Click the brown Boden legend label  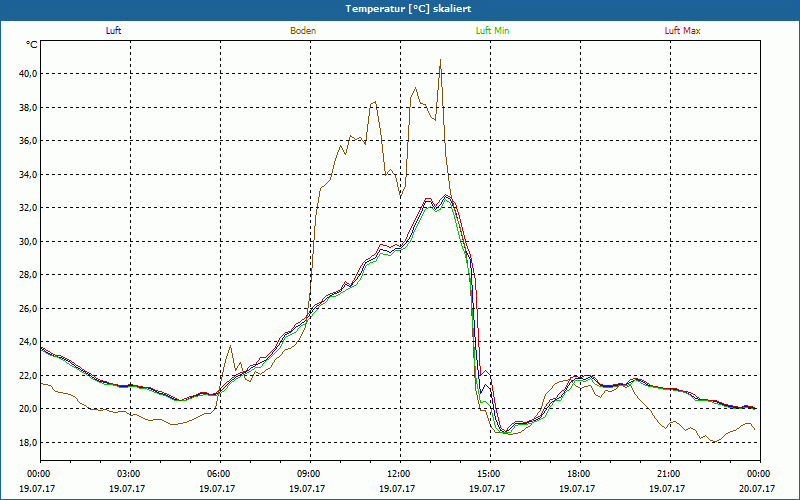[303, 31]
